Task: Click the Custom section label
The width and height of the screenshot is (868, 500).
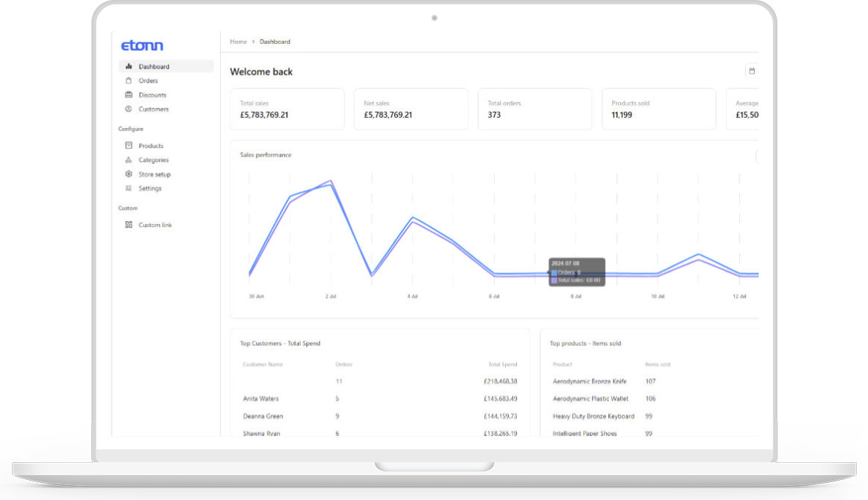Action: coord(128,208)
